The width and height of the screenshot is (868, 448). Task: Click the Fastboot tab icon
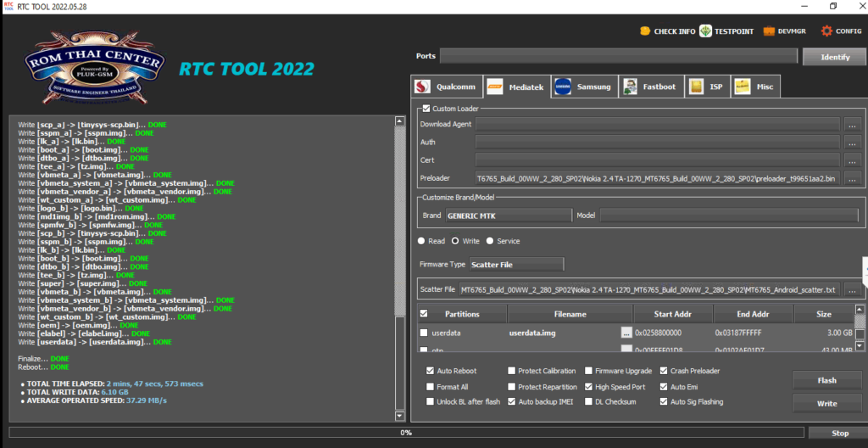630,87
